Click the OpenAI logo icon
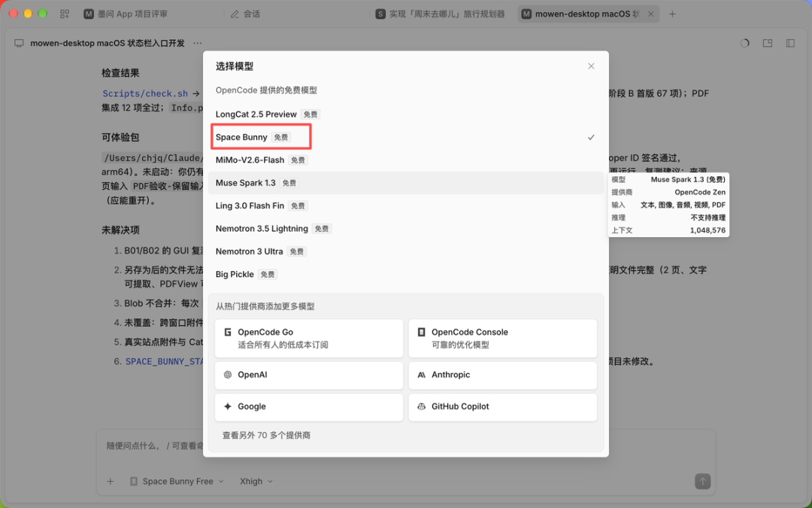 pos(227,375)
